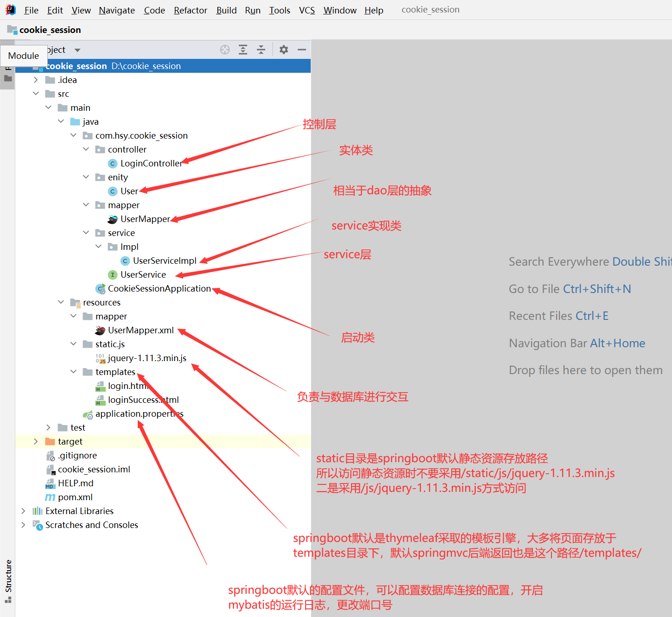Expand the .idea folder
The image size is (672, 617).
[36, 80]
